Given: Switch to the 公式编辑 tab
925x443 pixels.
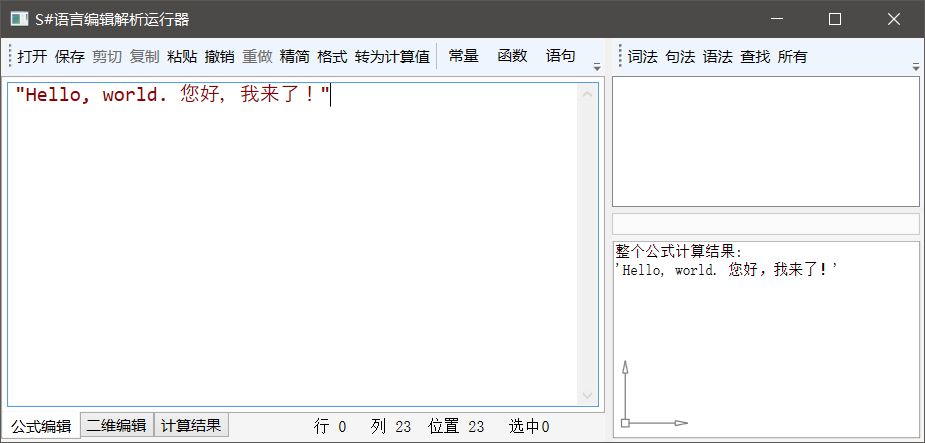Looking at the screenshot, I should (41, 426).
